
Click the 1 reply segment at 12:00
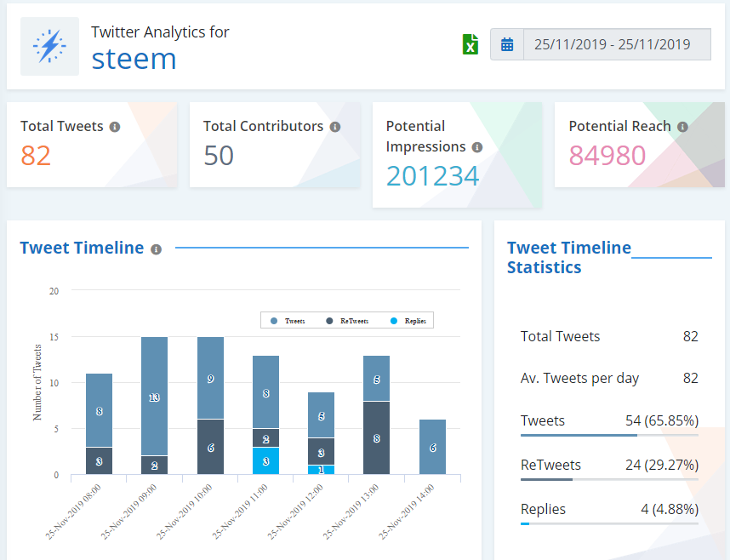click(322, 470)
